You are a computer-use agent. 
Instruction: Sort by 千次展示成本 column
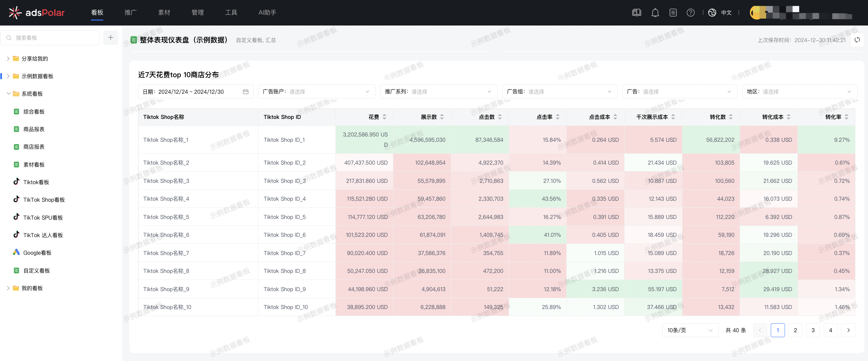[x=673, y=117]
